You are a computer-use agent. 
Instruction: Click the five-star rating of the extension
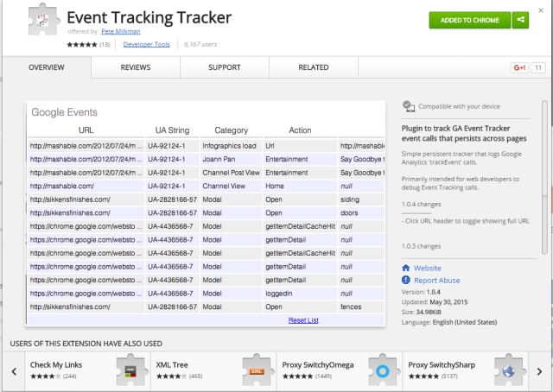[x=82, y=44]
